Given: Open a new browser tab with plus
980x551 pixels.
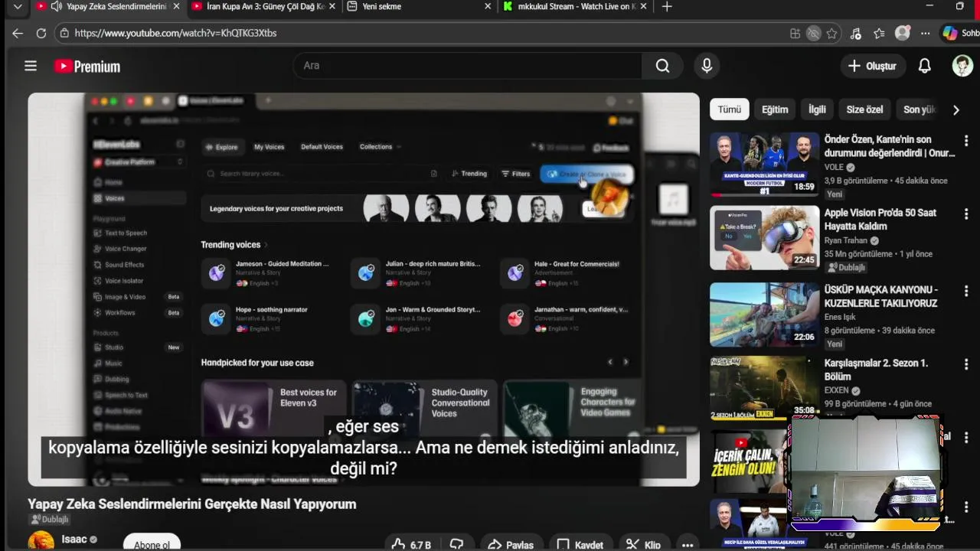Looking at the screenshot, I should (667, 6).
